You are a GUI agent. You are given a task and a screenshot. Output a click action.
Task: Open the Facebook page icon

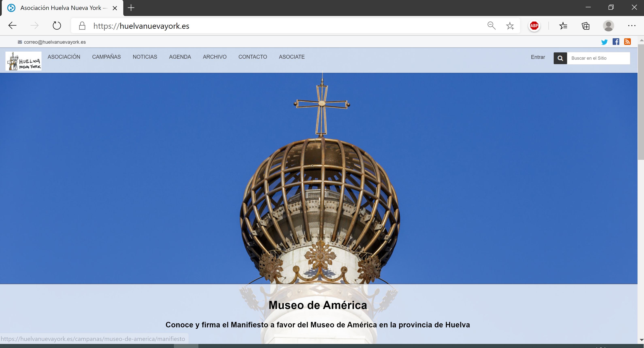[x=616, y=42]
